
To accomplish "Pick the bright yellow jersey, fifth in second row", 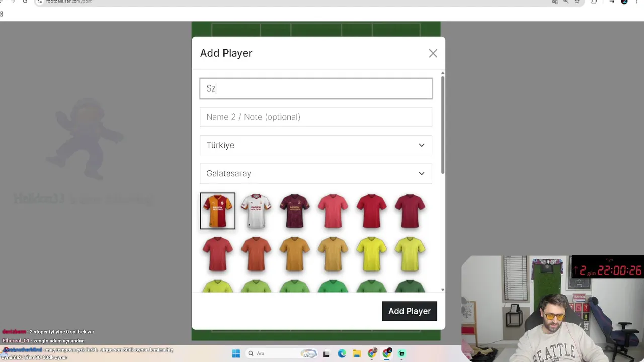I will (x=371, y=254).
